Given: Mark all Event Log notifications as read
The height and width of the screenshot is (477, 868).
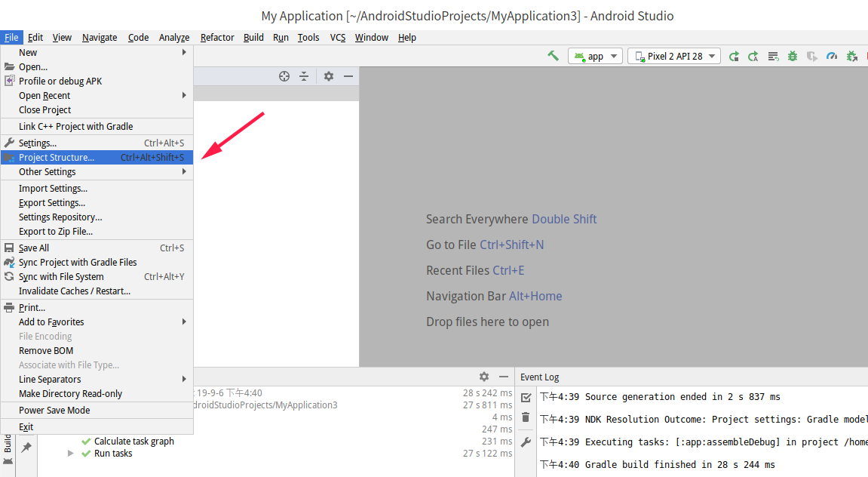Looking at the screenshot, I should [526, 397].
